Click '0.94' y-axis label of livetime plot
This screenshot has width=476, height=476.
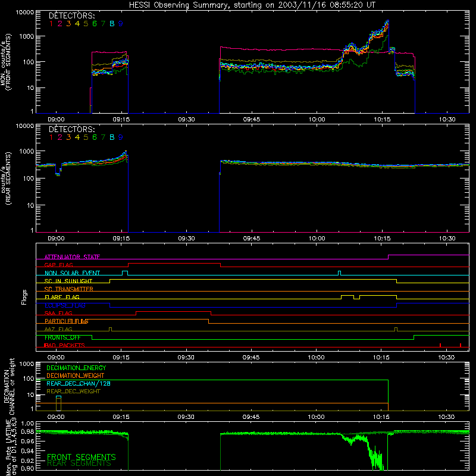27,450
